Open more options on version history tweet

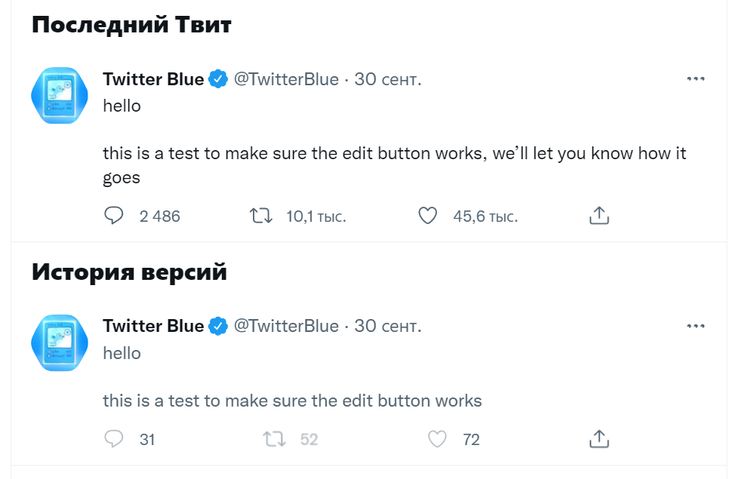point(696,326)
